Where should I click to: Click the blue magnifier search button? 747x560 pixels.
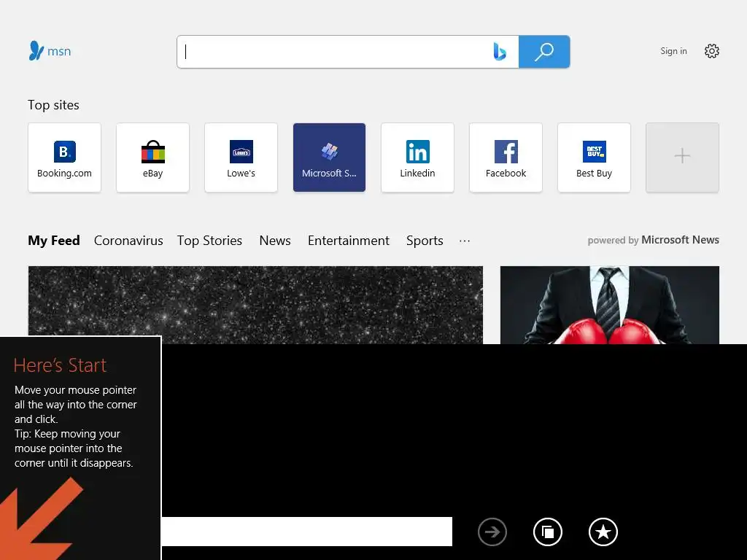(544, 52)
